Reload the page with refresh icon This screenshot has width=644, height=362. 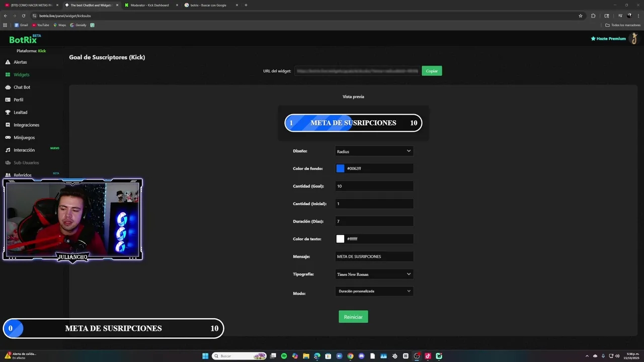coord(23,16)
